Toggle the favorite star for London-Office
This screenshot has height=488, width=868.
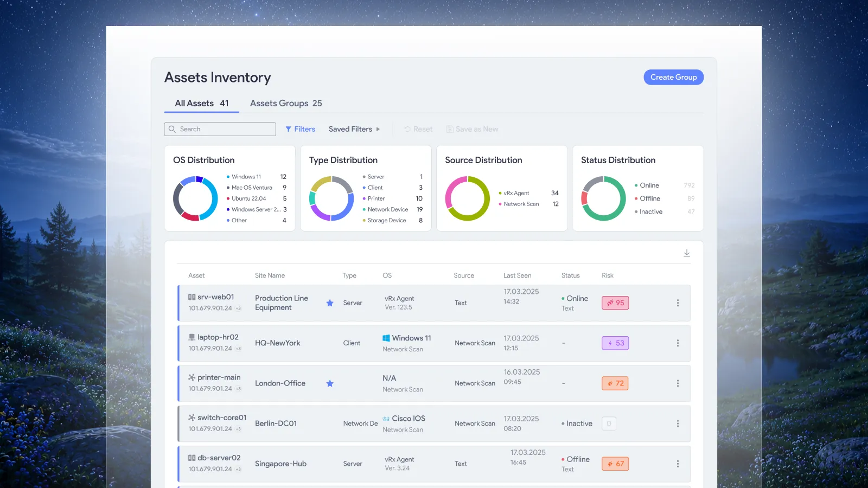[x=330, y=383]
